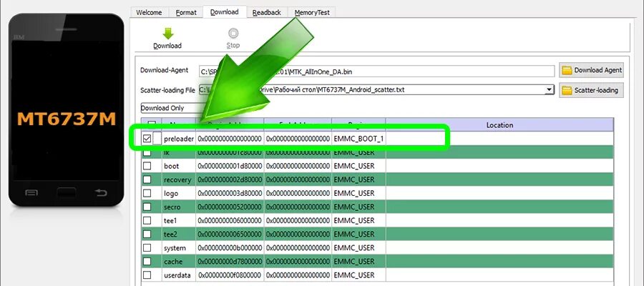The height and width of the screenshot is (286, 644).
Task: Select the Download tab
Action: tap(224, 12)
